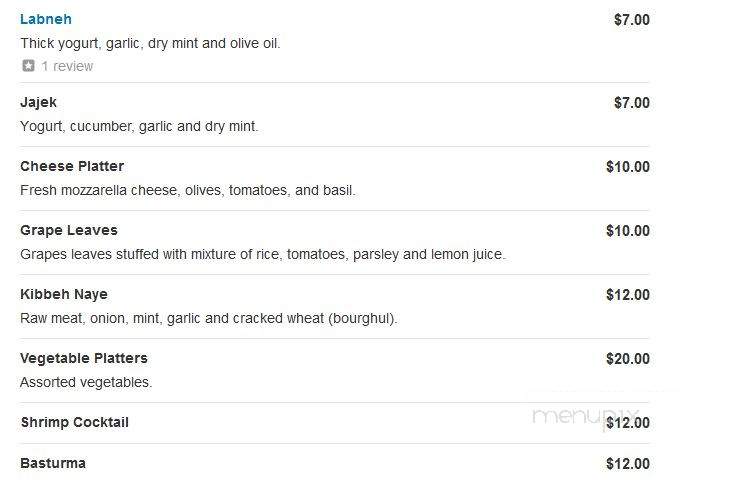The image size is (747, 485).
Task: Click the Vegetable Platters $20.00 price
Action: 628,359
